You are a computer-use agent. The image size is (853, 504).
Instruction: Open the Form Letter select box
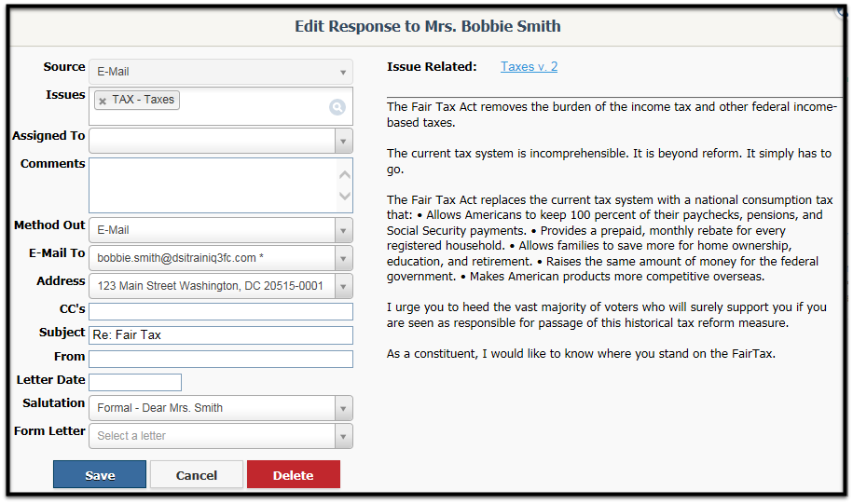[221, 436]
